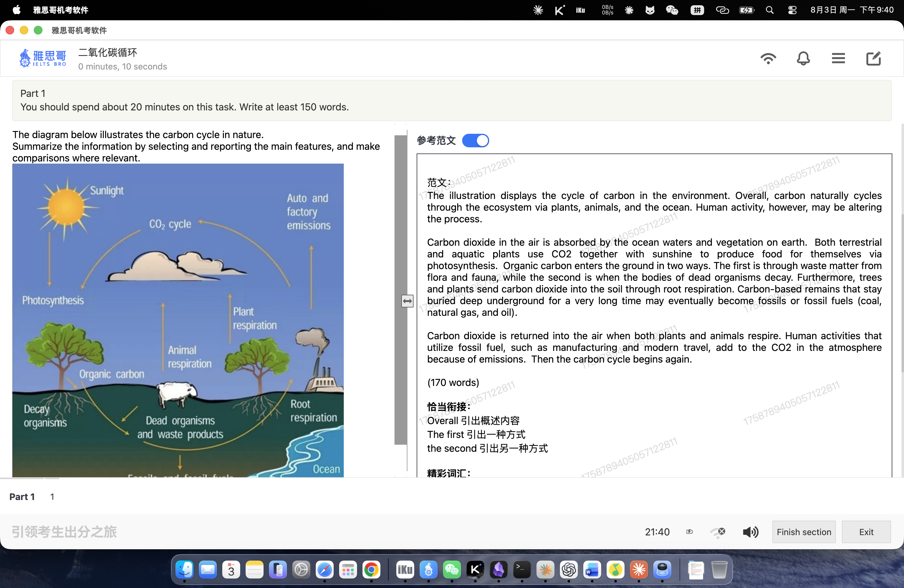Open Terminal from the dock
Viewport: 904px width, 588px height.
522,569
